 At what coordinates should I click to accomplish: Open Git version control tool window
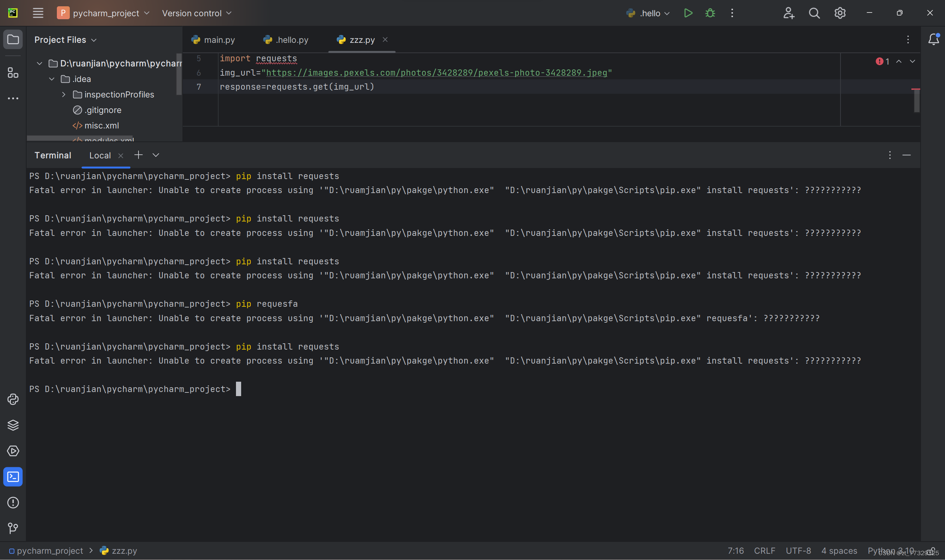tap(13, 528)
